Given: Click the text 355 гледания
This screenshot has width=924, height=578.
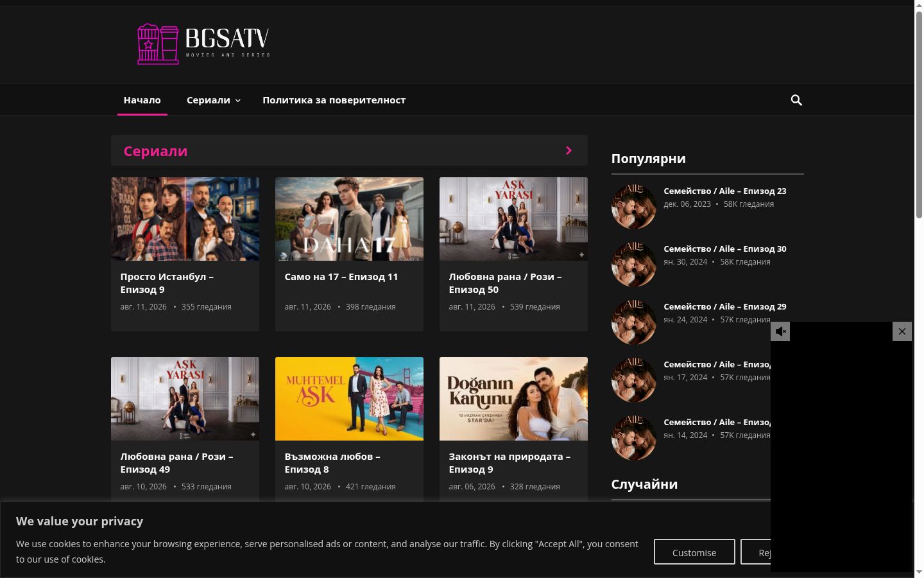Looking at the screenshot, I should (x=207, y=307).
